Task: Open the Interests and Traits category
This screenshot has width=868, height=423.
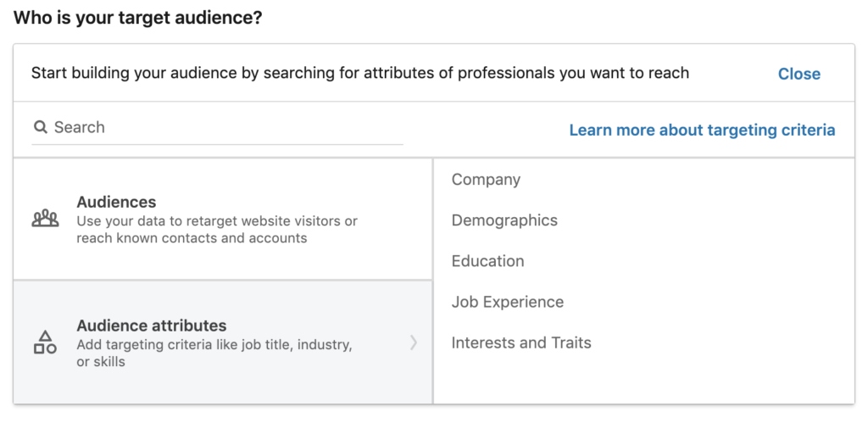Action: (x=521, y=342)
